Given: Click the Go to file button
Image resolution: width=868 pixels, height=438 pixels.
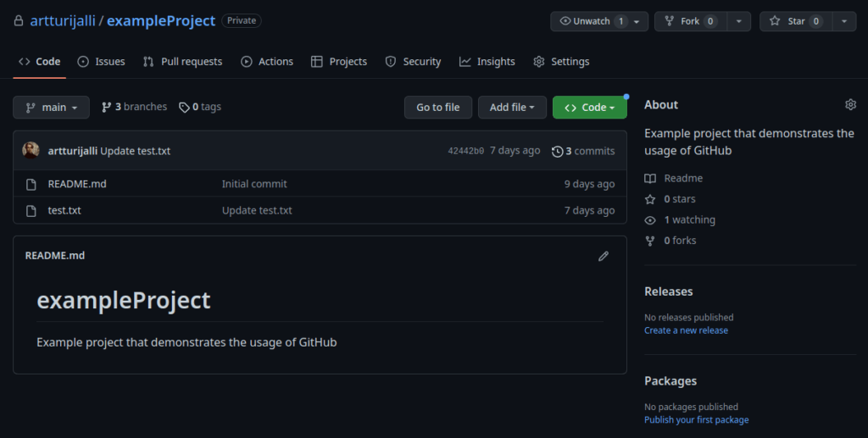Looking at the screenshot, I should pos(438,108).
